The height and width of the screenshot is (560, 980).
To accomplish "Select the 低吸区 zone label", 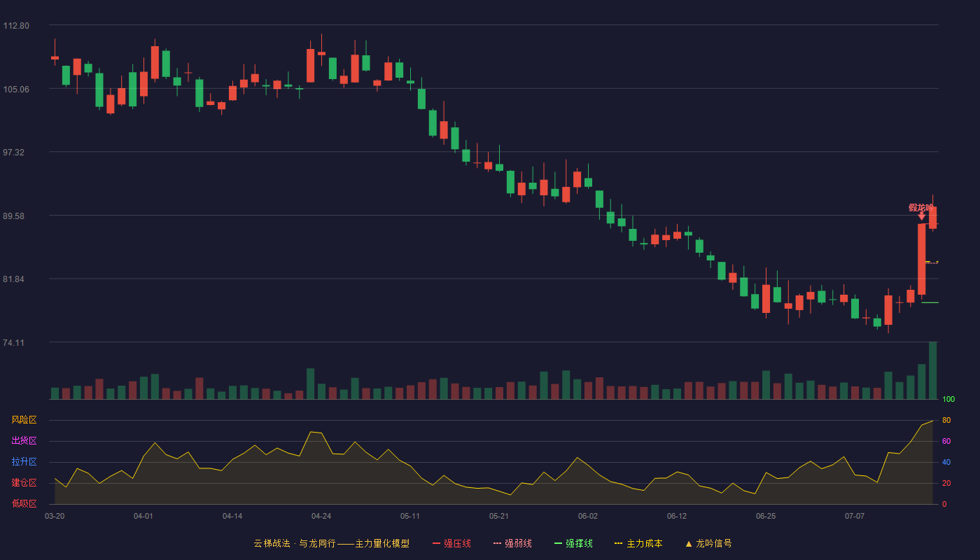I will pos(24,503).
